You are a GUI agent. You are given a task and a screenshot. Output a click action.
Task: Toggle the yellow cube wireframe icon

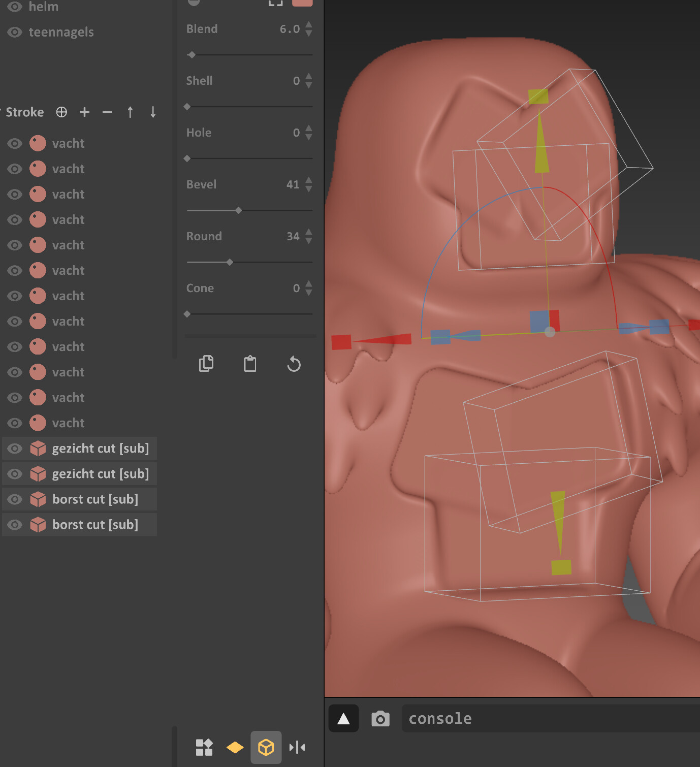pyautogui.click(x=266, y=747)
